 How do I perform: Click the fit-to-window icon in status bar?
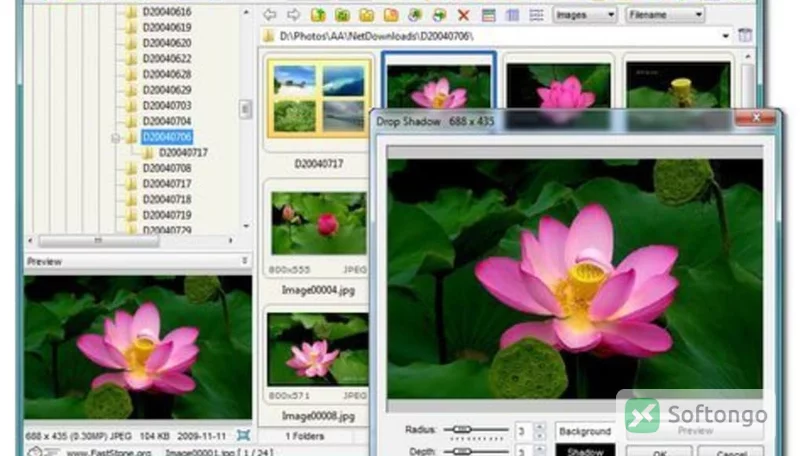pyautogui.click(x=243, y=435)
